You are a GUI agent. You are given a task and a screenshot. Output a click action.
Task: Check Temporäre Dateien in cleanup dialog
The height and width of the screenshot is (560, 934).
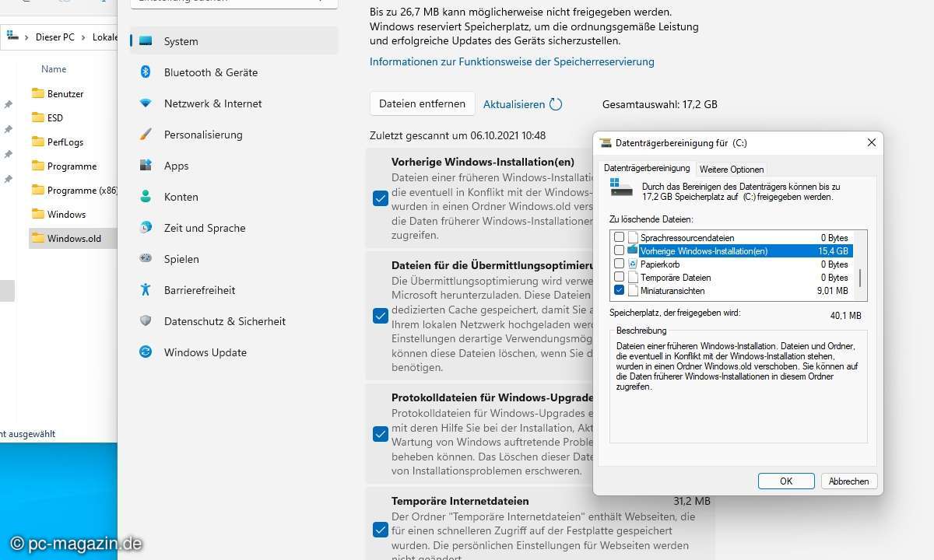620,277
